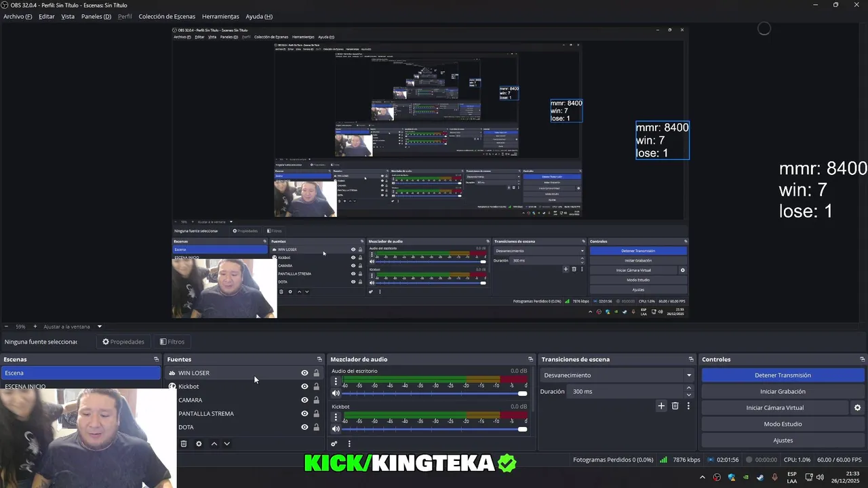The height and width of the screenshot is (488, 868).
Task: Open the Archivo menu
Action: pyautogui.click(x=18, y=16)
